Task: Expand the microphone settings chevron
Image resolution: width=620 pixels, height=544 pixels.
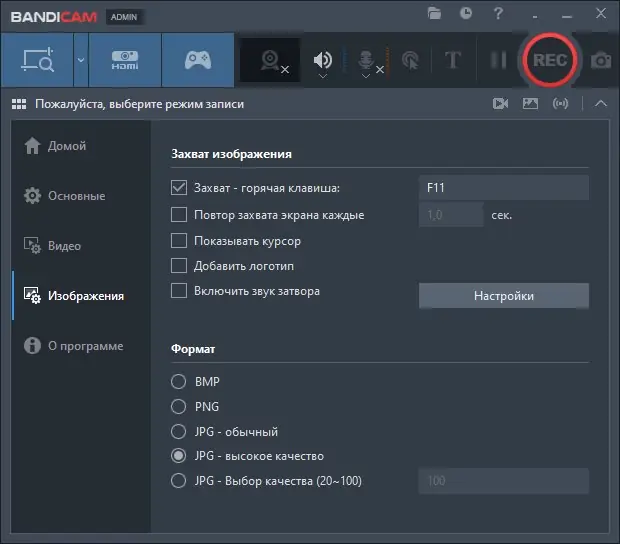Action: point(366,76)
